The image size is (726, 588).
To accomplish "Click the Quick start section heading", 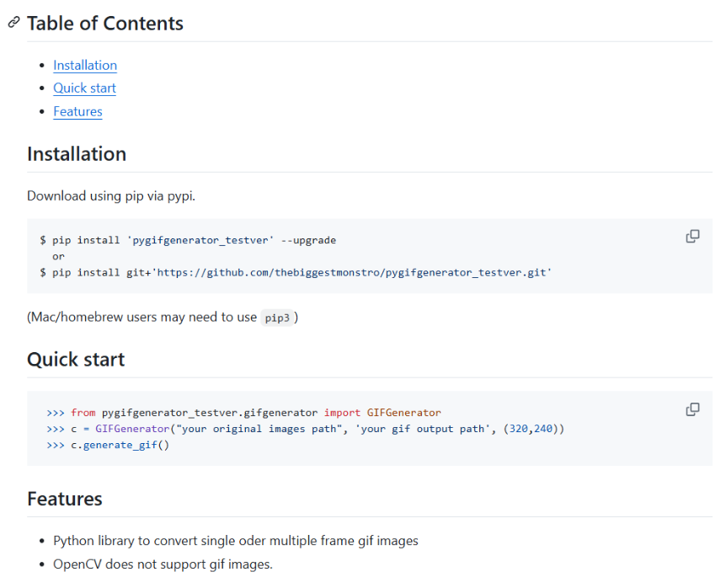I will (76, 360).
